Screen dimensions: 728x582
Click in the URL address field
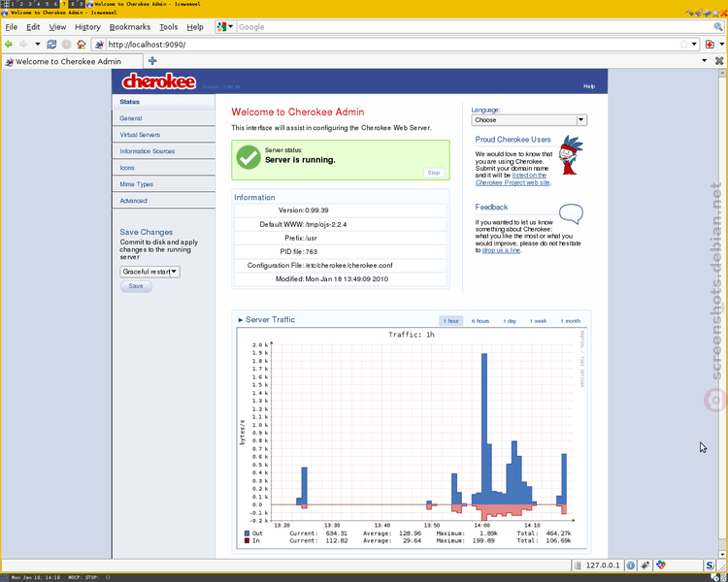[x=391, y=45]
